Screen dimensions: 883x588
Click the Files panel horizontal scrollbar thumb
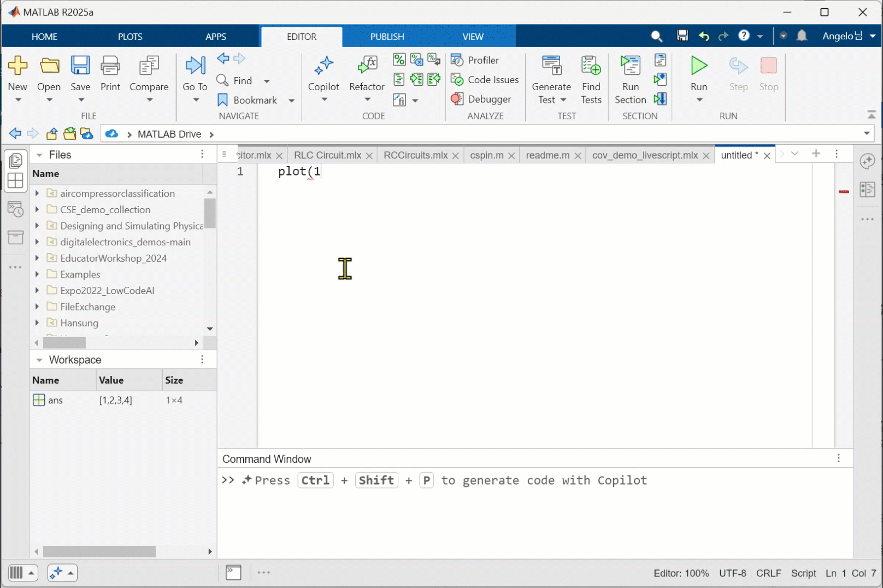click(x=64, y=343)
